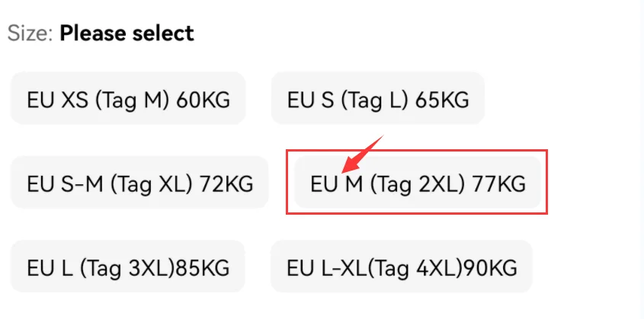Click the "Please select" size prompt
Screen dimensions: 644x319
pyautogui.click(x=127, y=33)
